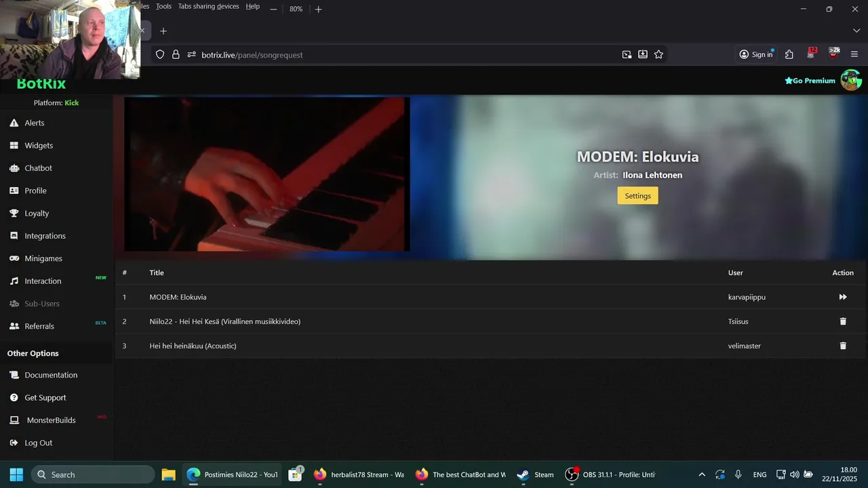The width and height of the screenshot is (868, 488).
Task: Click the lock site info icon
Action: [176, 54]
